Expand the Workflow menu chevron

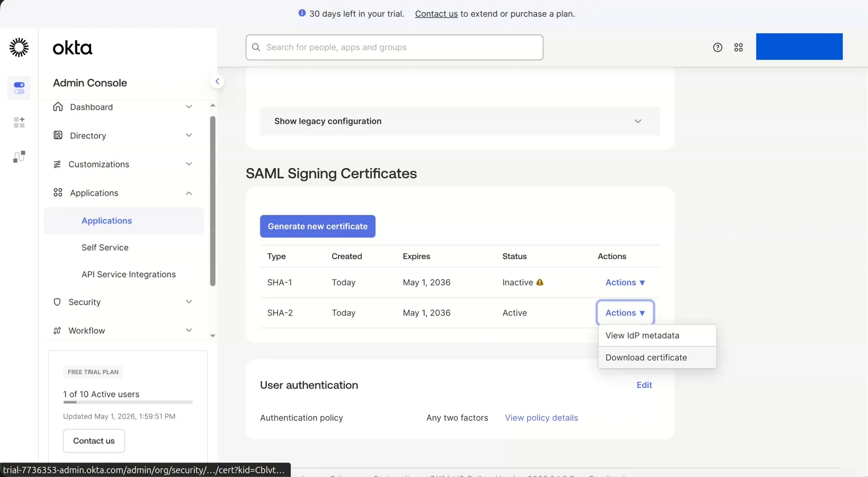pos(189,330)
